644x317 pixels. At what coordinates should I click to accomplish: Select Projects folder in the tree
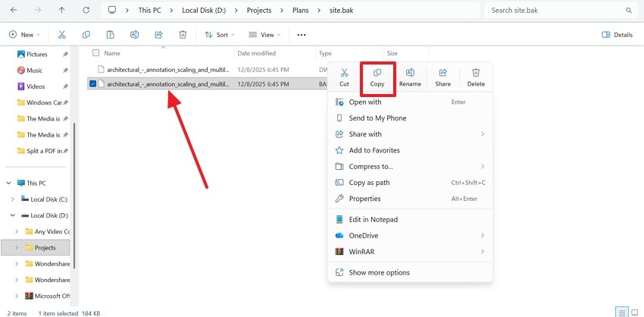click(36, 247)
